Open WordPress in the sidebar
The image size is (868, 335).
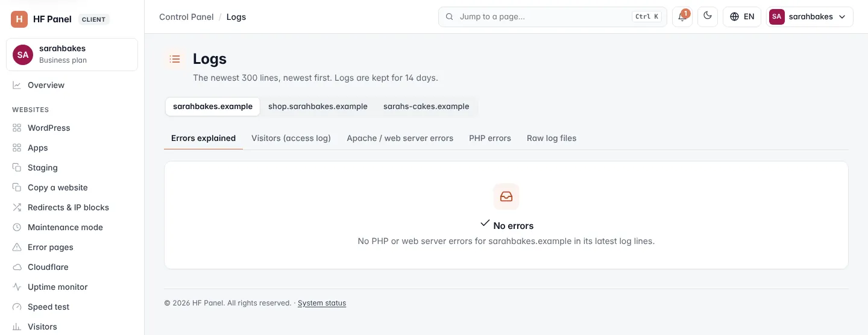point(72,128)
